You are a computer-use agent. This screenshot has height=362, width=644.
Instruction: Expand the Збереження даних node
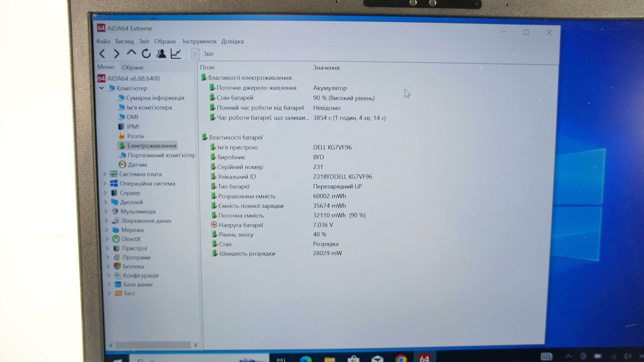click(106, 221)
